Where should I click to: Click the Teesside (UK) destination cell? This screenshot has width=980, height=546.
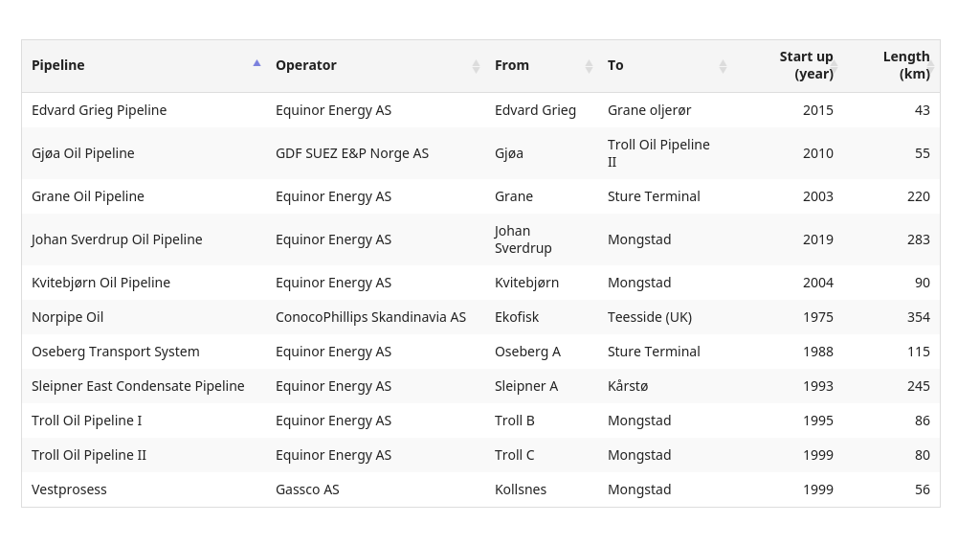pyautogui.click(x=650, y=317)
